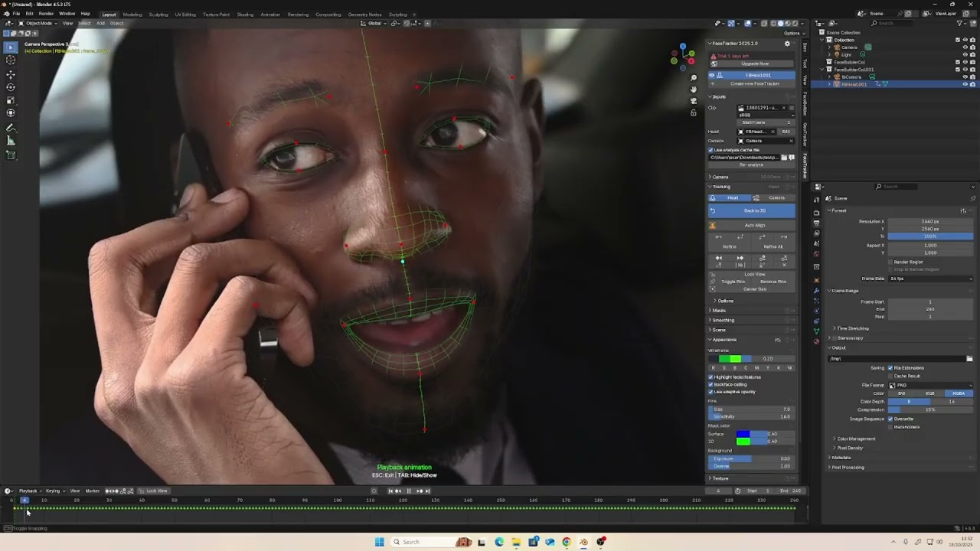Click the Remove Pins button

coord(773,282)
